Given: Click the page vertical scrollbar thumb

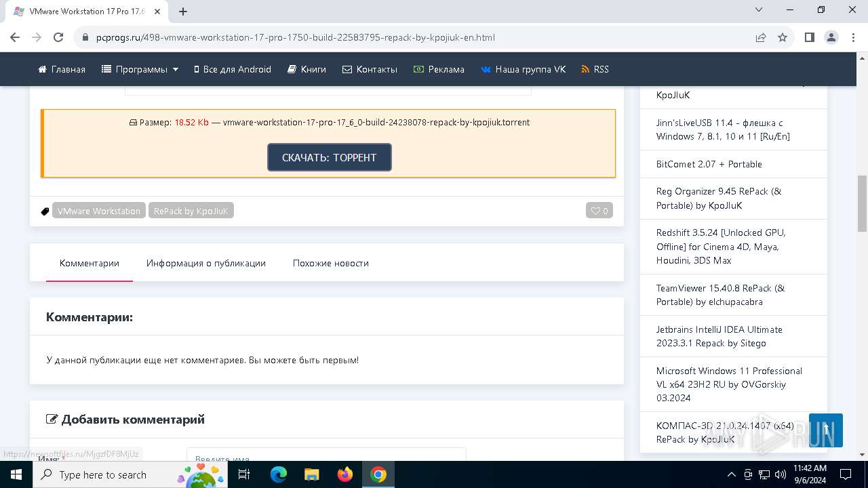Looking at the screenshot, I should [863, 203].
